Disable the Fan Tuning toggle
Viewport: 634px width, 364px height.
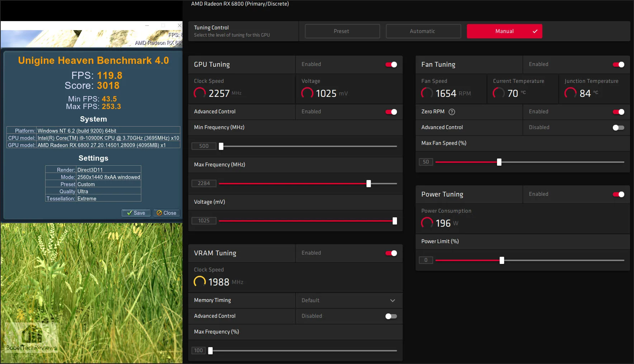pos(619,65)
